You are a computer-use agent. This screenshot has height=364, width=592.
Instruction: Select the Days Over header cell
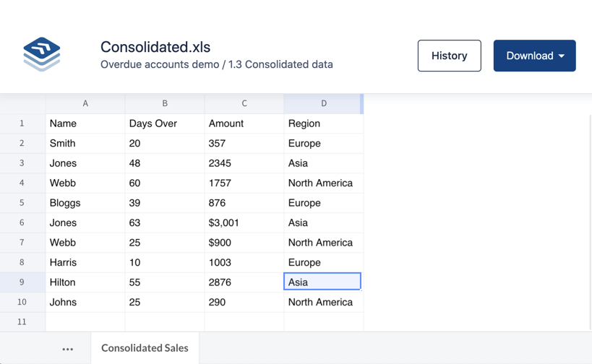(x=165, y=123)
